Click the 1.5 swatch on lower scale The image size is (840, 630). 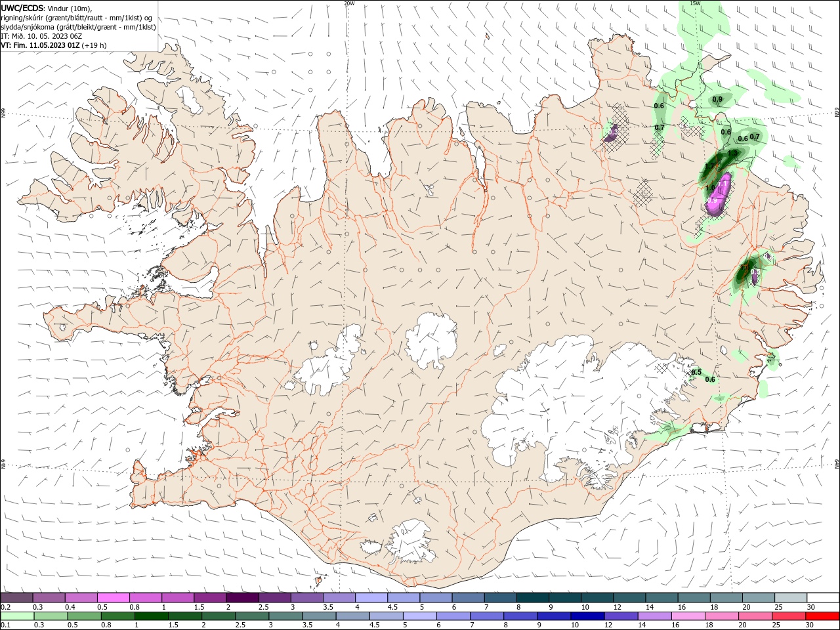pos(184,616)
